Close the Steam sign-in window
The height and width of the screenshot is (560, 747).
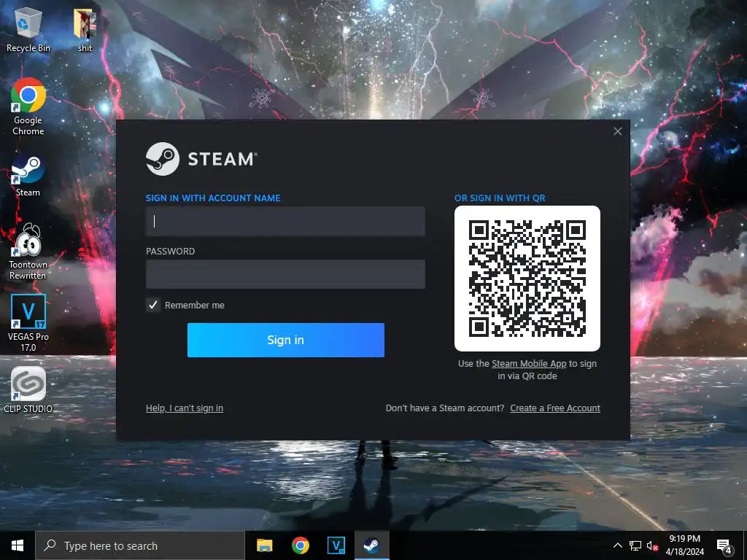pyautogui.click(x=617, y=131)
